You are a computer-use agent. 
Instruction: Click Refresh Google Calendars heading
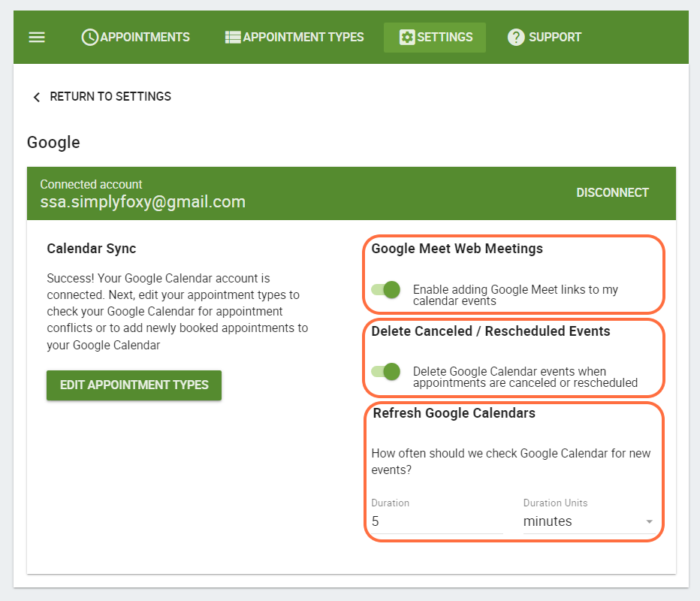click(x=454, y=413)
